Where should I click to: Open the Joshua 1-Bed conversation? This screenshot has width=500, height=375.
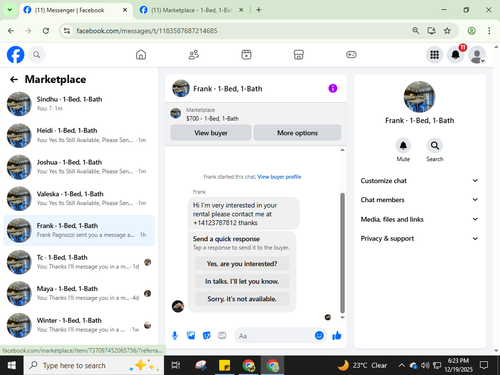79,167
